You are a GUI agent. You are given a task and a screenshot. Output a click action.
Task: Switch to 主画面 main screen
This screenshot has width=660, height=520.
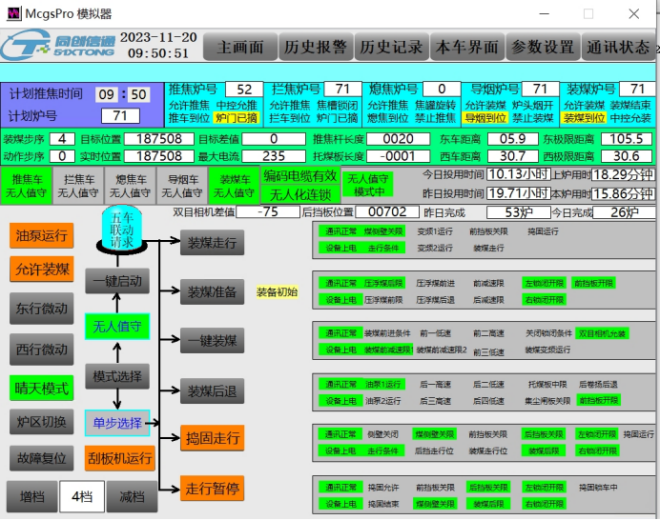240,47
